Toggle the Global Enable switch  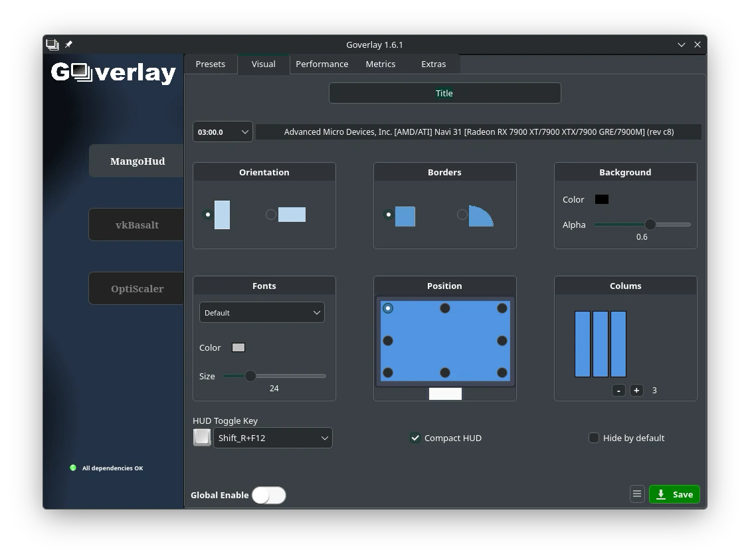tap(269, 495)
